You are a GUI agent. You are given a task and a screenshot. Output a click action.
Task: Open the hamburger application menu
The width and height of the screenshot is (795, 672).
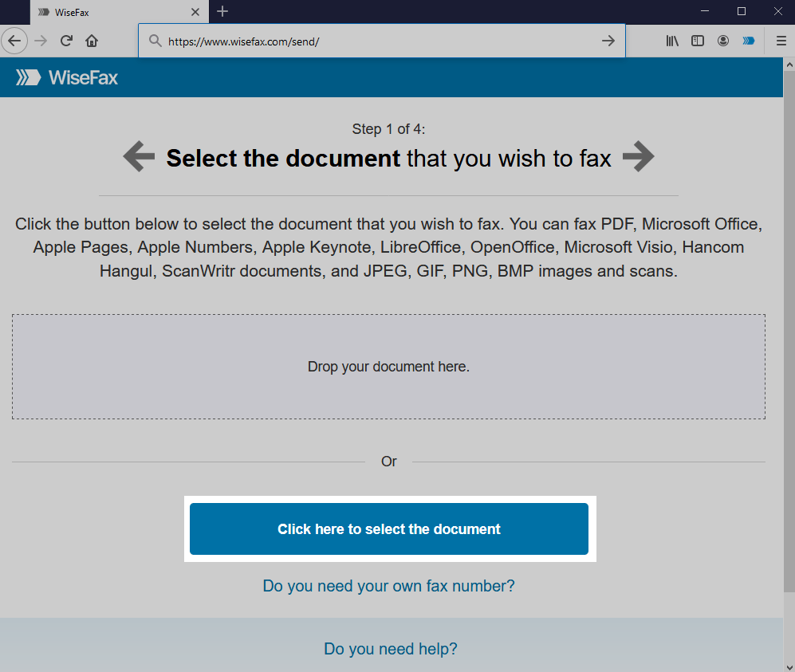781,41
